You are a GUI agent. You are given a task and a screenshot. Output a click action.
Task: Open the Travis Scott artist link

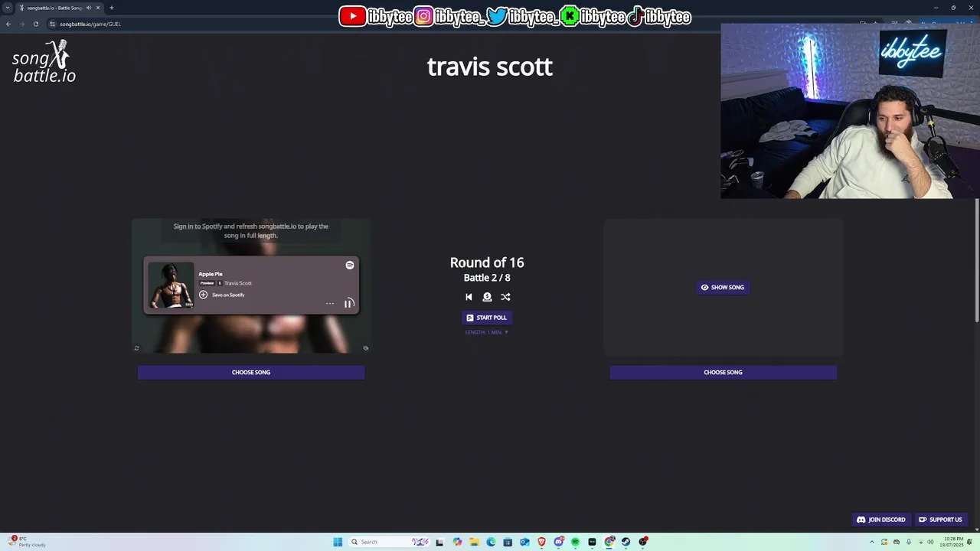tap(238, 283)
